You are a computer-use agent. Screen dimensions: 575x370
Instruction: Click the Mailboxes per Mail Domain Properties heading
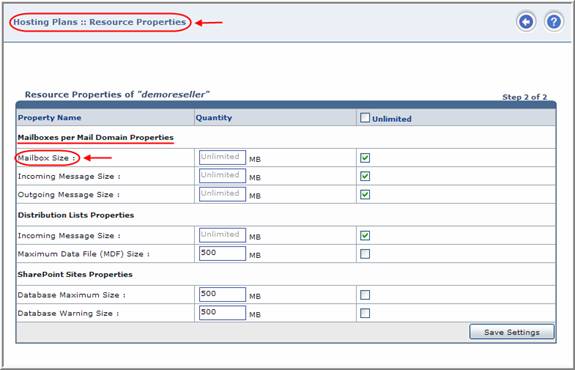96,137
